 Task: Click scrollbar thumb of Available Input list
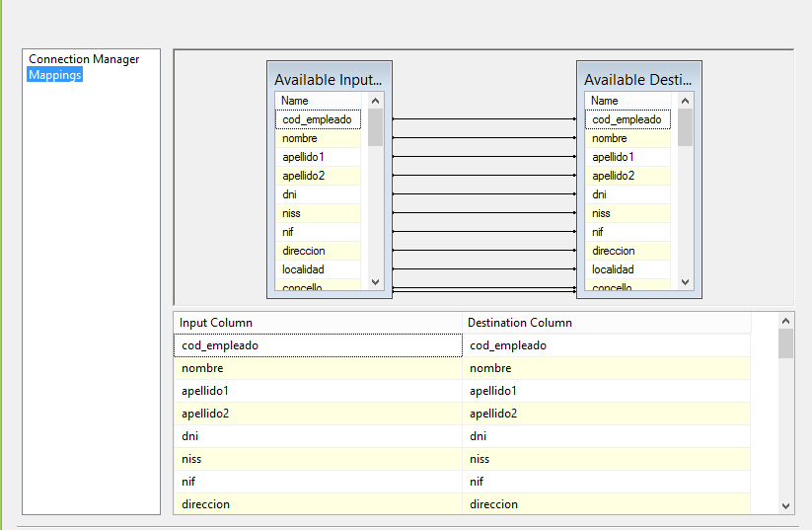pyautogui.click(x=375, y=127)
